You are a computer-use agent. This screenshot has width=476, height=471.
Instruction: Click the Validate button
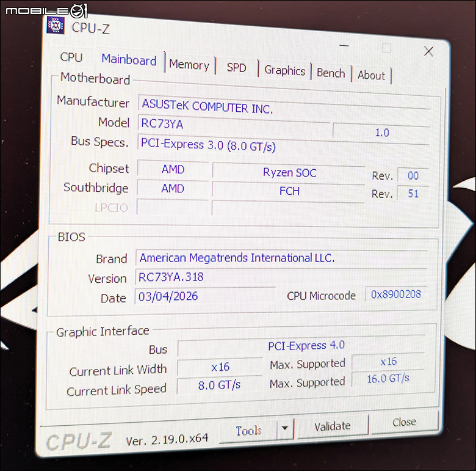point(333,426)
